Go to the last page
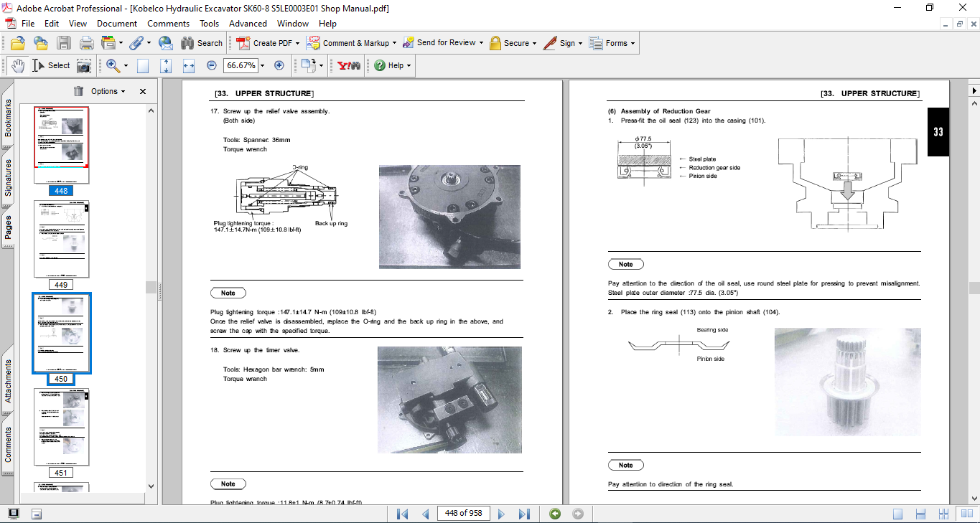The height and width of the screenshot is (523, 980). pyautogui.click(x=524, y=514)
